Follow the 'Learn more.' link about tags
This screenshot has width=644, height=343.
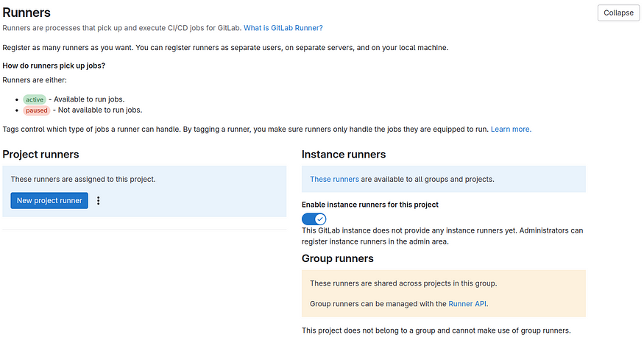tap(511, 129)
